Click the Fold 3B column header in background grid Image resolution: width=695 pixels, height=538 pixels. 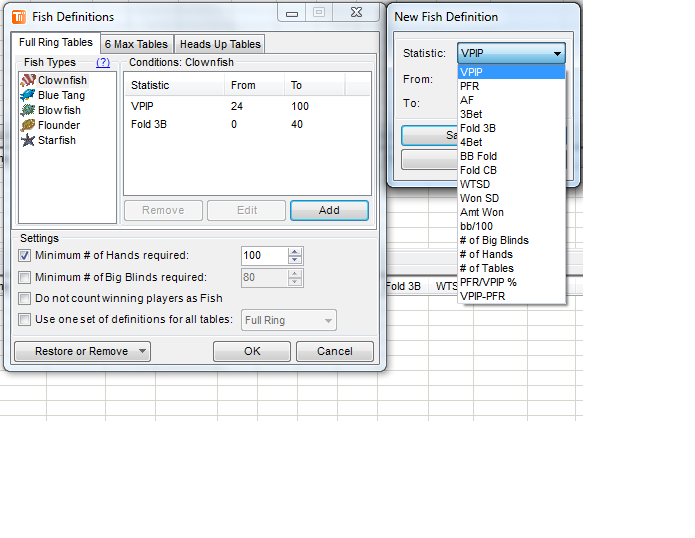click(x=403, y=286)
